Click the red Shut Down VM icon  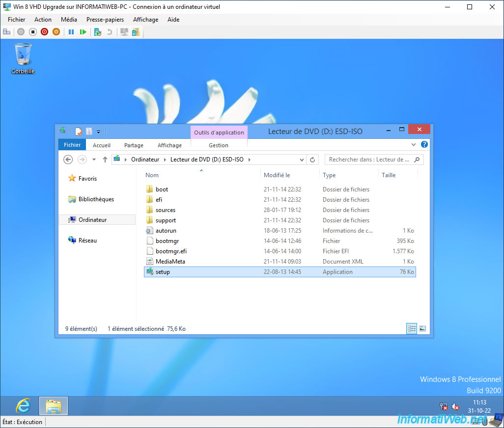(44, 32)
